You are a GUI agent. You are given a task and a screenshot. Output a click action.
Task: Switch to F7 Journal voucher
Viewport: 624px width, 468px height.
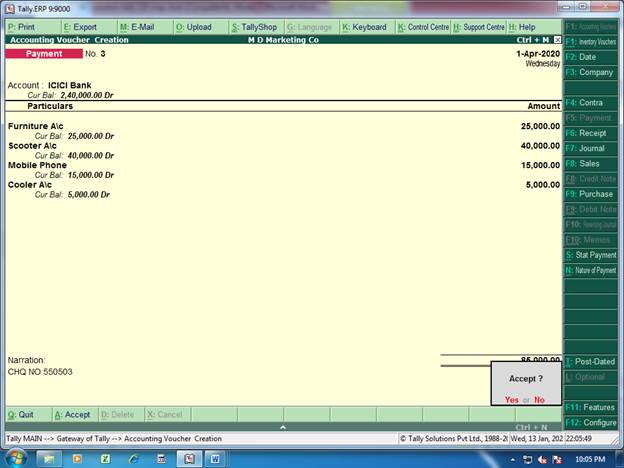591,148
